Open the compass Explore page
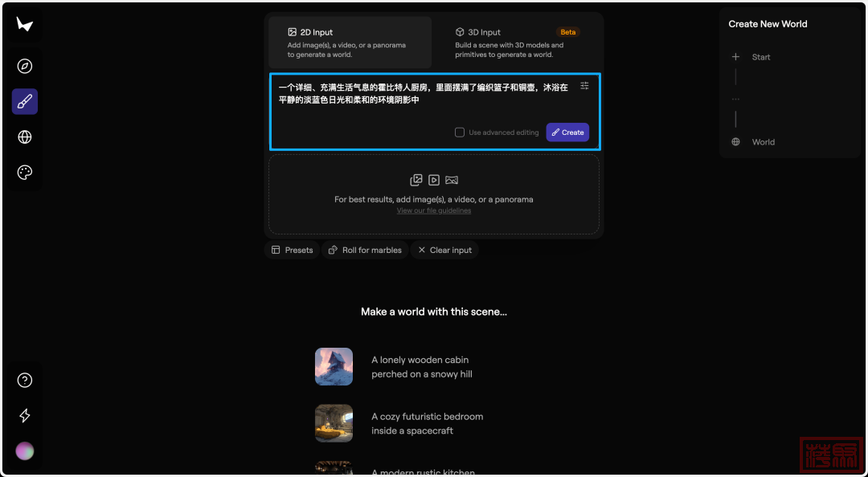 click(25, 67)
